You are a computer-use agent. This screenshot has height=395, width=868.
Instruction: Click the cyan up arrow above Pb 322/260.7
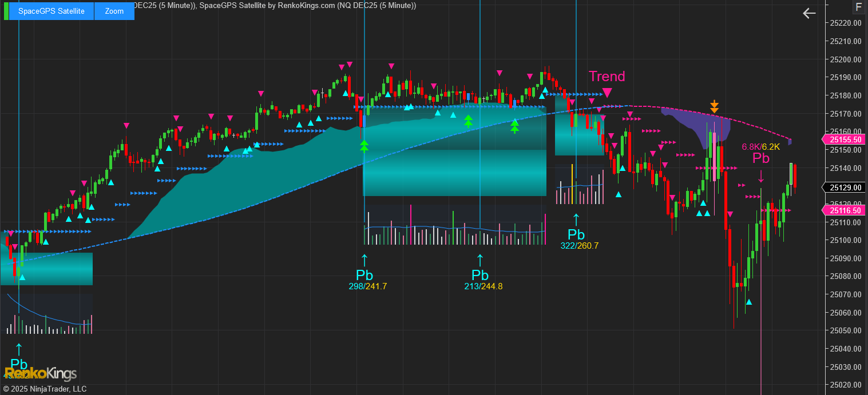(576, 220)
